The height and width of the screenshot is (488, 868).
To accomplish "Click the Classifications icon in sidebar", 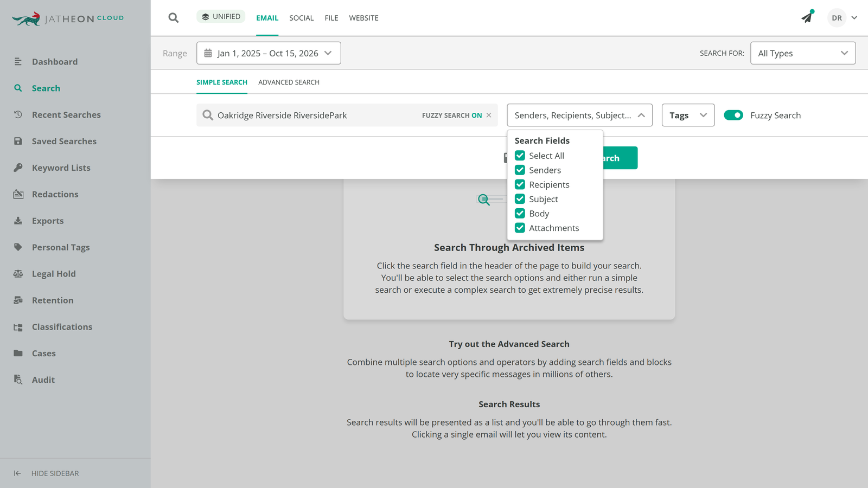I will [x=18, y=327].
